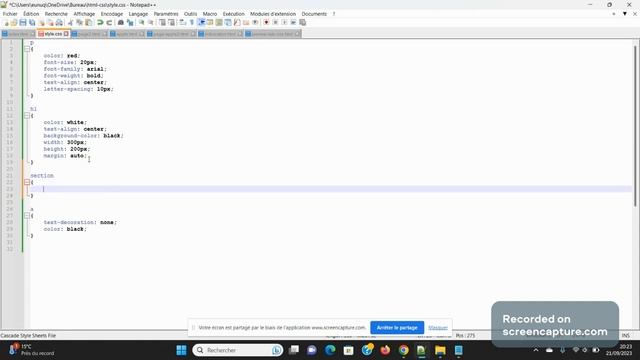Toggle synchronized vertical scrolling icon
Screen dimensions: 640x360
(162, 22)
